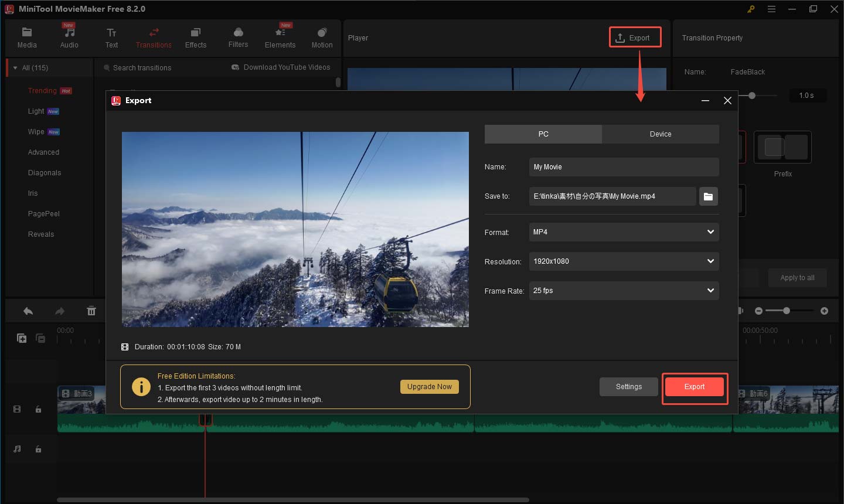Click the timeline horizontal scrollbar
This screenshot has width=844, height=504.
coord(293,500)
